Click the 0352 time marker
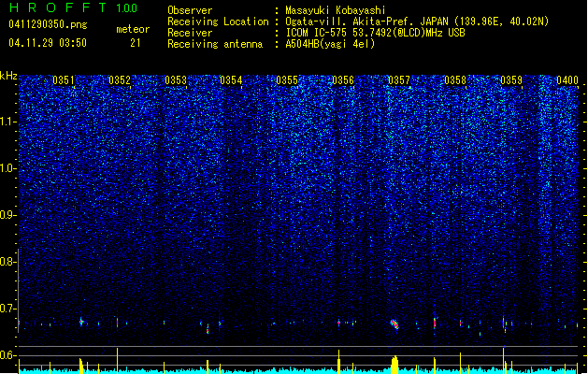Image resolution: width=588 pixels, height=374 pixels. pos(120,79)
